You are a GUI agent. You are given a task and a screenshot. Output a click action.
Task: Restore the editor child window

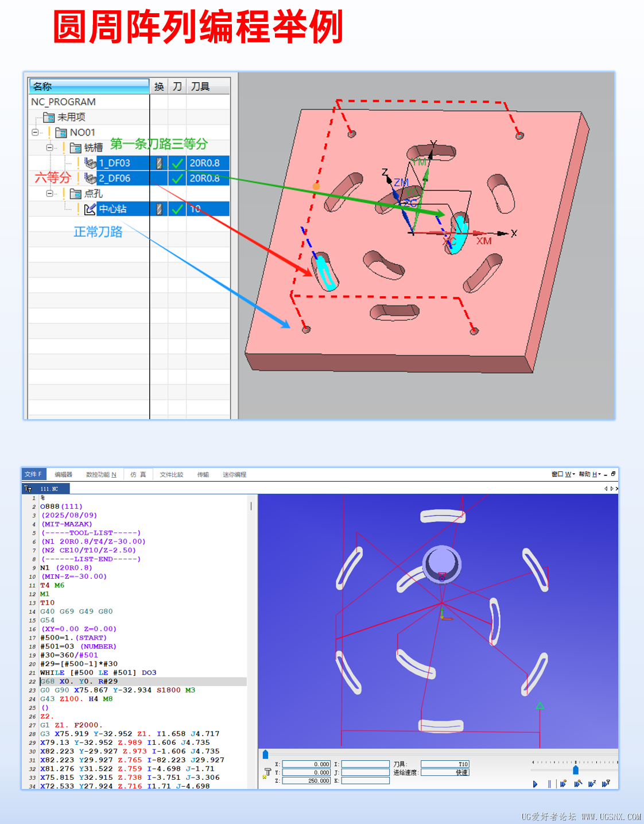pos(613,474)
